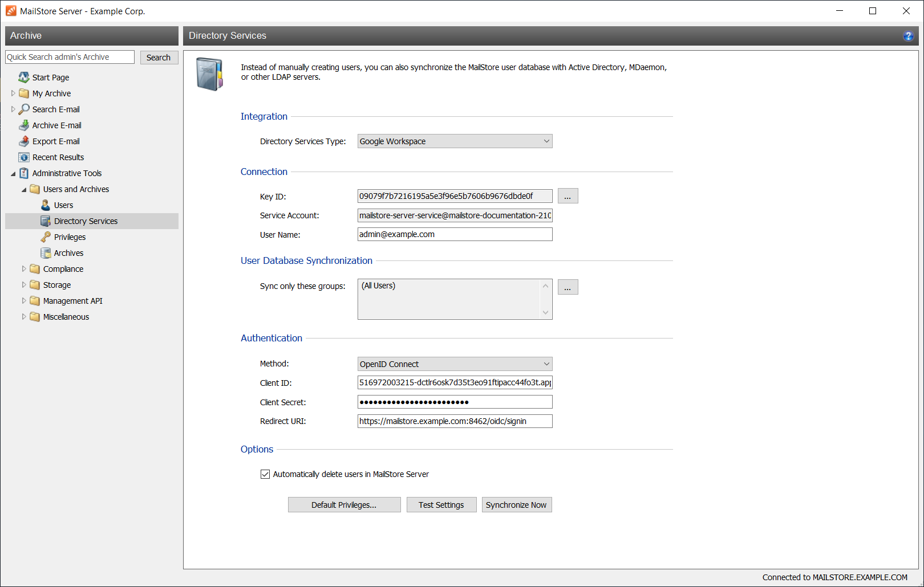Click the Test Settings button
Screen dimensions: 924x587
(x=441, y=505)
